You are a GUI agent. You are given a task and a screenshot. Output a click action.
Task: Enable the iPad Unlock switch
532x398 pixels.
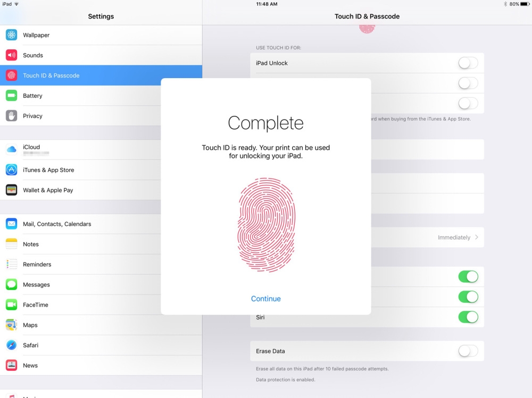[x=468, y=63]
